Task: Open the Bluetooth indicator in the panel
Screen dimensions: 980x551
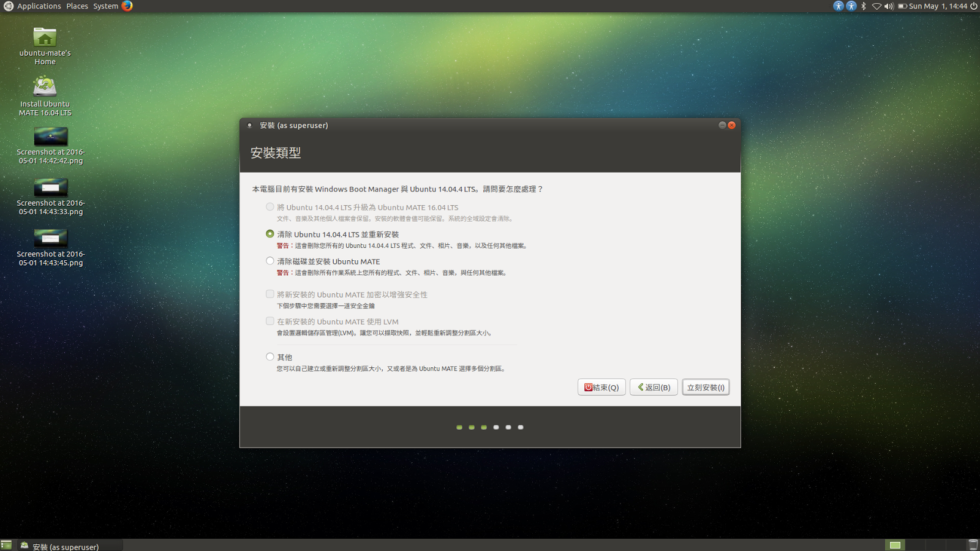Action: point(864,6)
